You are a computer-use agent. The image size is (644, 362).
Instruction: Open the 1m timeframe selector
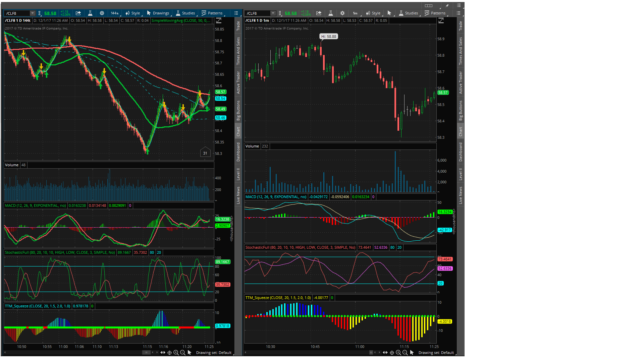355,13
